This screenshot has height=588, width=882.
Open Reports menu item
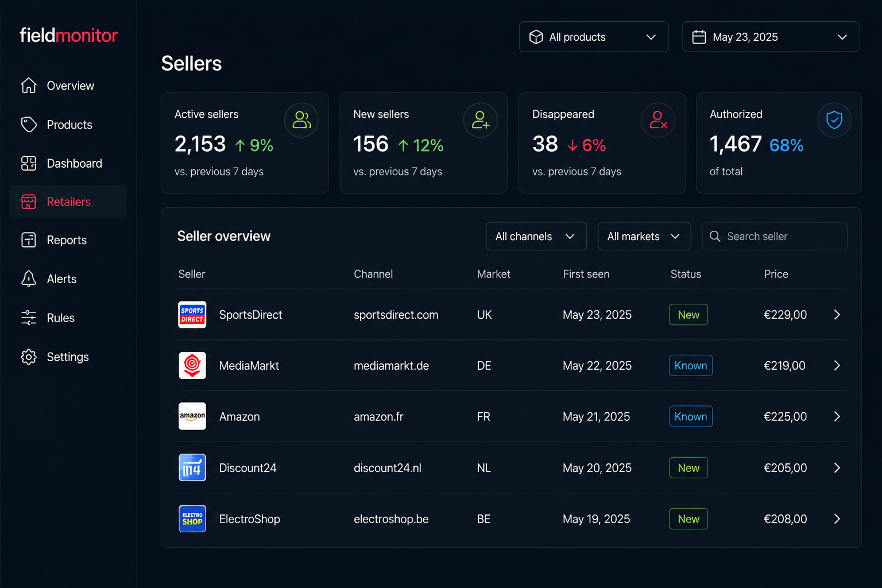[68, 240]
